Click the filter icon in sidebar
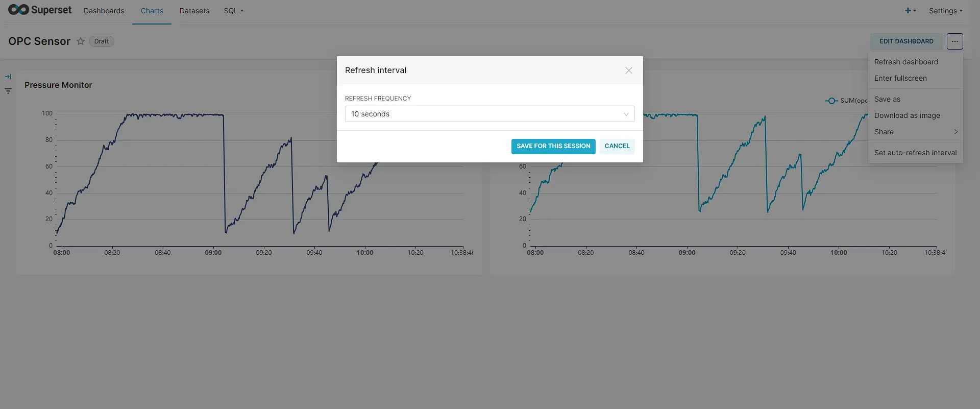 coord(8,91)
